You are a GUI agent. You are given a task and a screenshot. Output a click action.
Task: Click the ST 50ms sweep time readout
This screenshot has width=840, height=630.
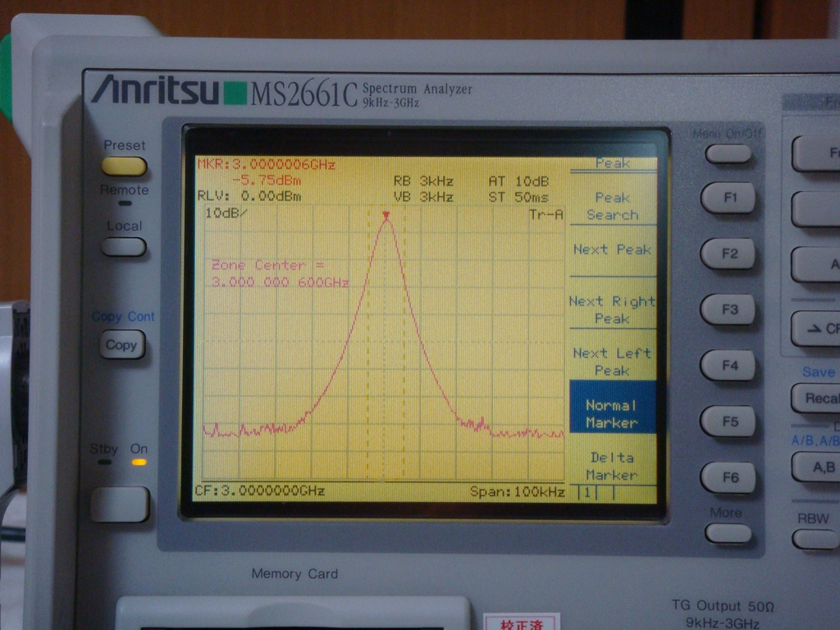(518, 197)
